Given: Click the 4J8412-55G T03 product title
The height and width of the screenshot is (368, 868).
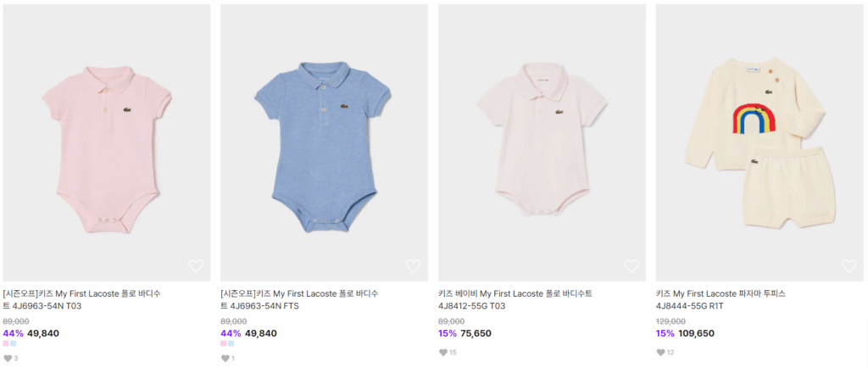Looking at the screenshot, I should coord(515,299).
